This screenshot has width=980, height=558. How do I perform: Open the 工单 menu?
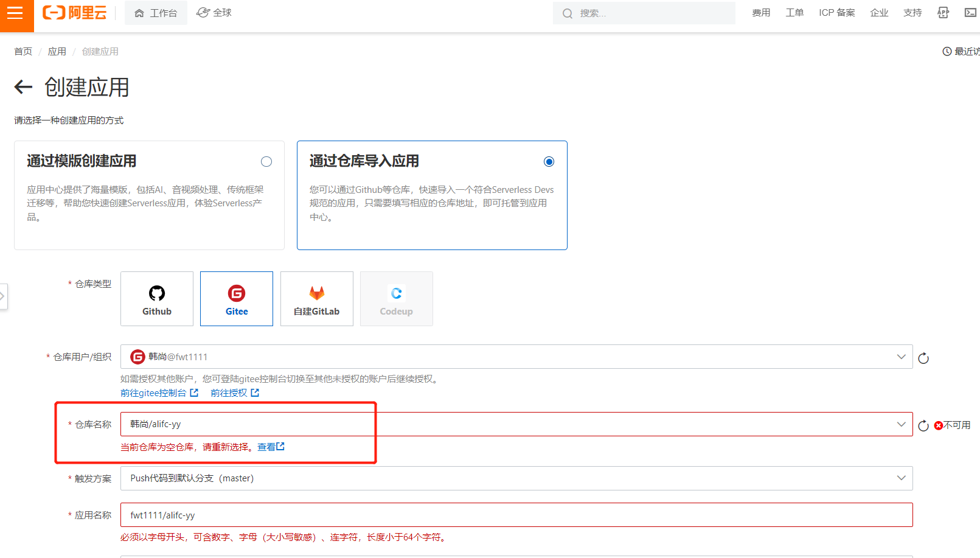point(794,13)
